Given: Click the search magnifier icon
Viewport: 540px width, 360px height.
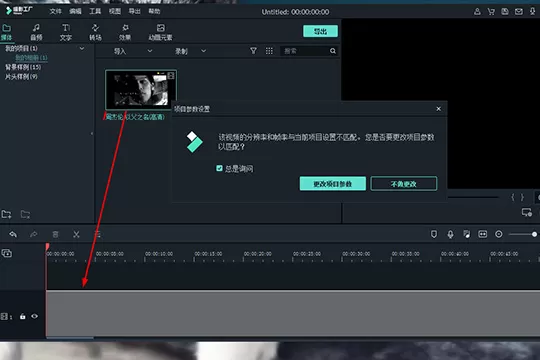Looking at the screenshot, I should pyautogui.click(x=333, y=51).
